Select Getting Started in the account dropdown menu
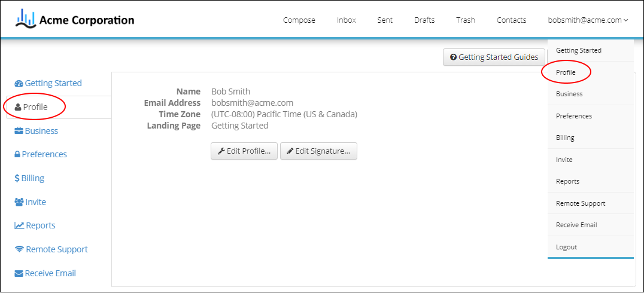The height and width of the screenshot is (293, 644). pyautogui.click(x=591, y=50)
